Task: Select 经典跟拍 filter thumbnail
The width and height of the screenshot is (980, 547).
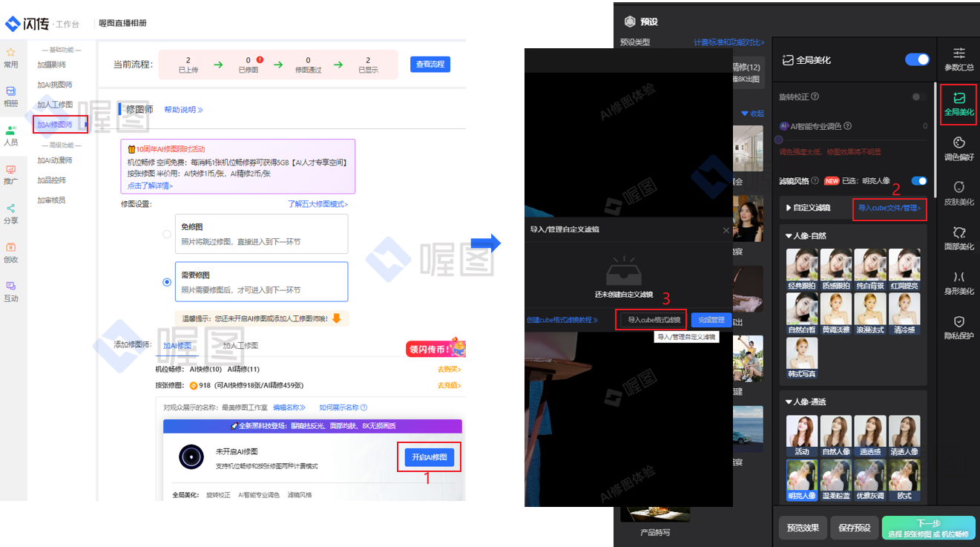Action: point(802,269)
